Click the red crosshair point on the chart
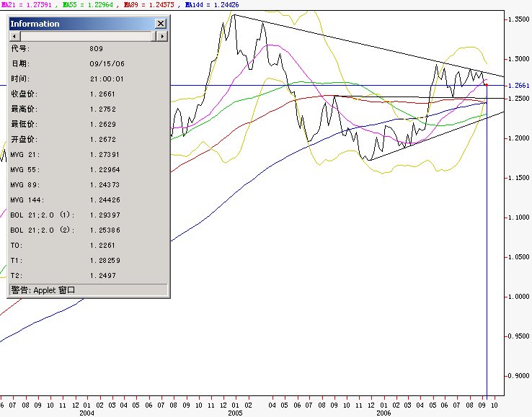Viewport: 532px width, 417px height. [487, 85]
